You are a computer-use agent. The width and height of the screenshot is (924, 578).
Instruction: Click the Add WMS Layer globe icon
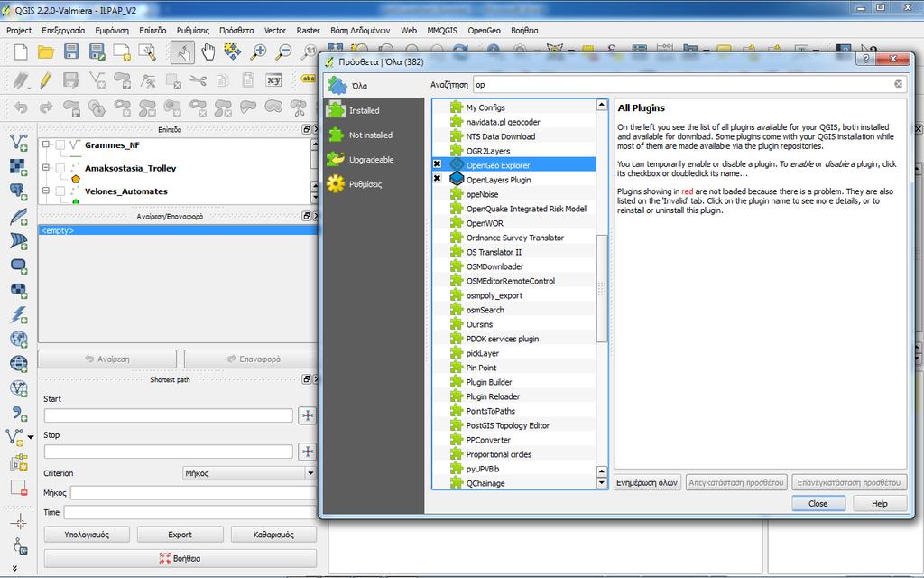pos(18,340)
